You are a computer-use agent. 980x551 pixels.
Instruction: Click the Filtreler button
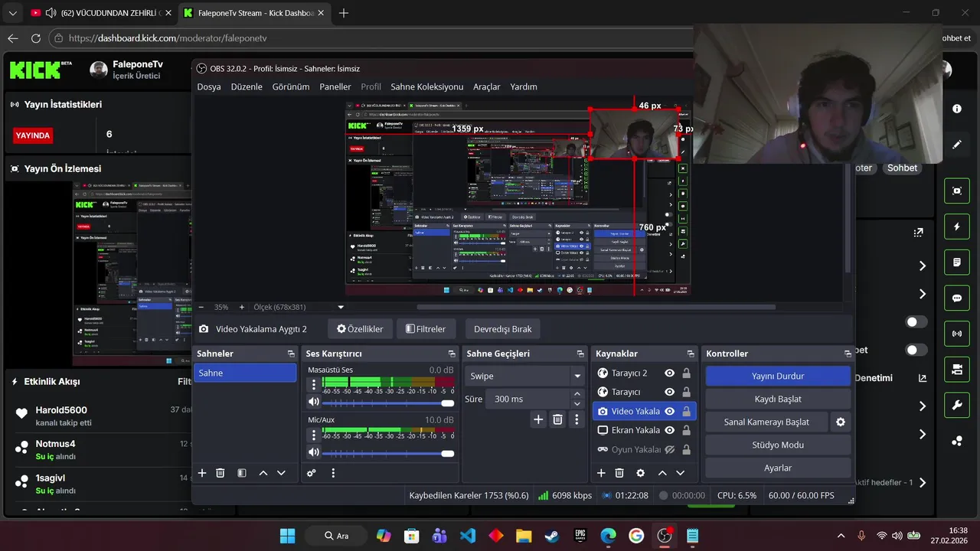tap(426, 329)
